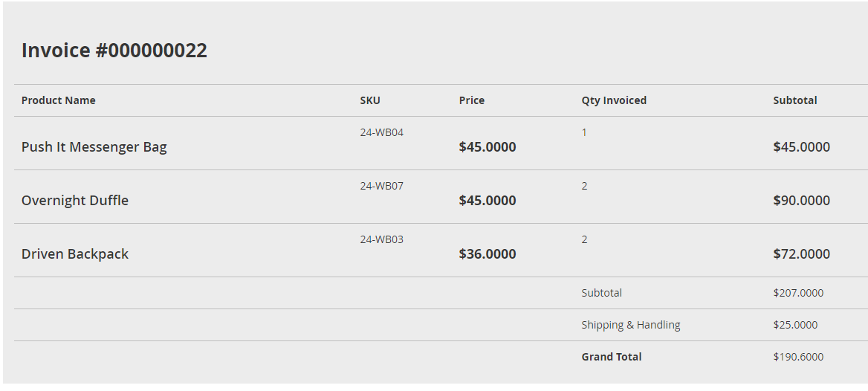Select the $25.0000 shipping amount
The height and width of the screenshot is (391, 868).
795,325
